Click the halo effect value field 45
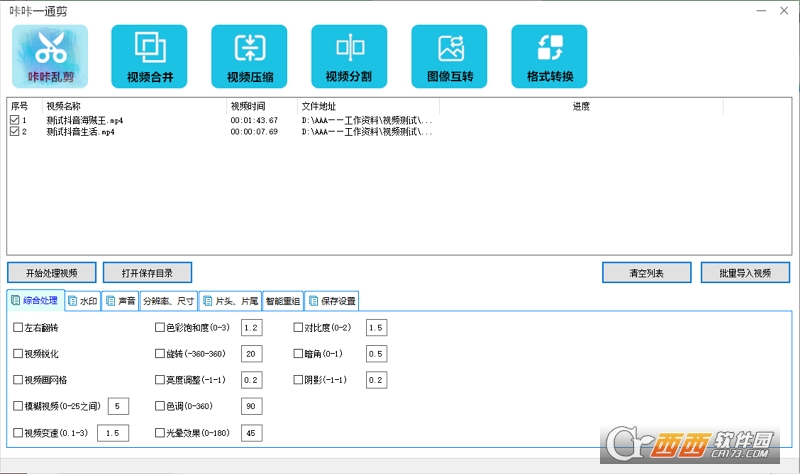800x474 pixels. coord(252,433)
